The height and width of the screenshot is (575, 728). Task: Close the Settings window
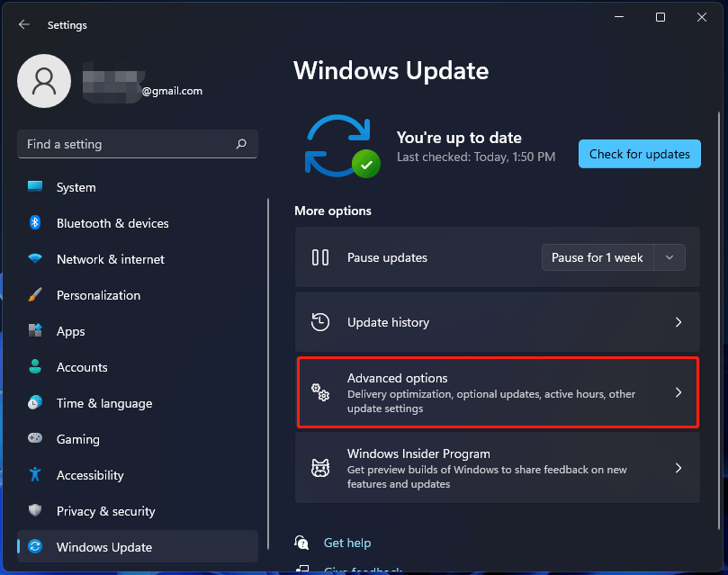tap(702, 17)
